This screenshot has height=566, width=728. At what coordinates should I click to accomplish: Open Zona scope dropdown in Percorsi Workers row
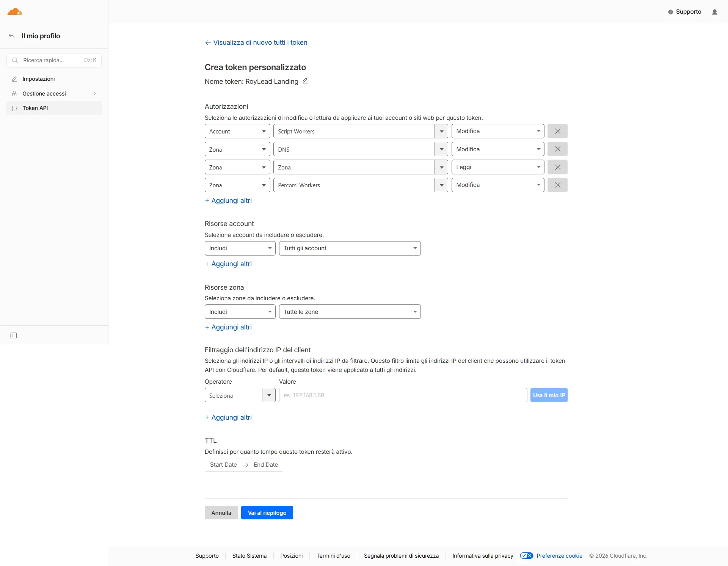237,185
